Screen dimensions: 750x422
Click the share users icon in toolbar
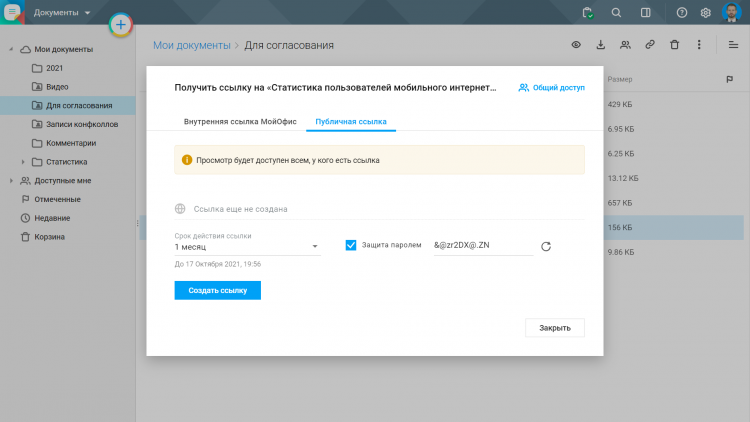(x=626, y=45)
